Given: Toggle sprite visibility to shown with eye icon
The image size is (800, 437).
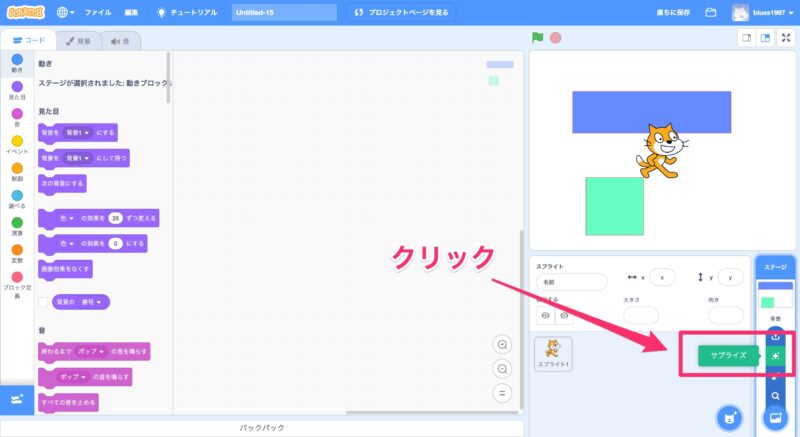Looking at the screenshot, I should point(545,316).
